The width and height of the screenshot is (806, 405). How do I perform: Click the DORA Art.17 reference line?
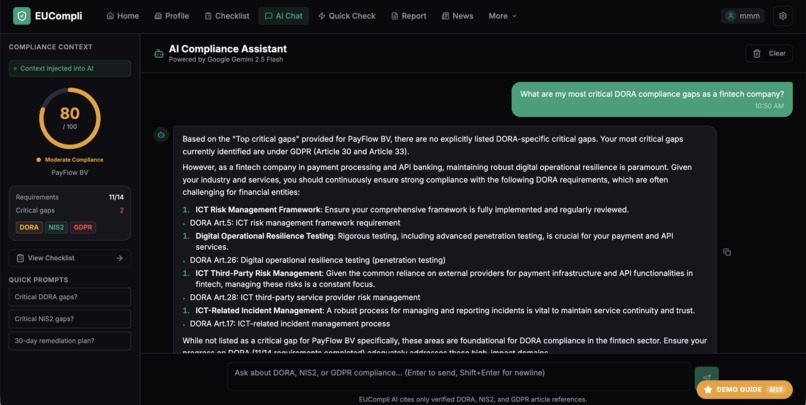(x=290, y=324)
